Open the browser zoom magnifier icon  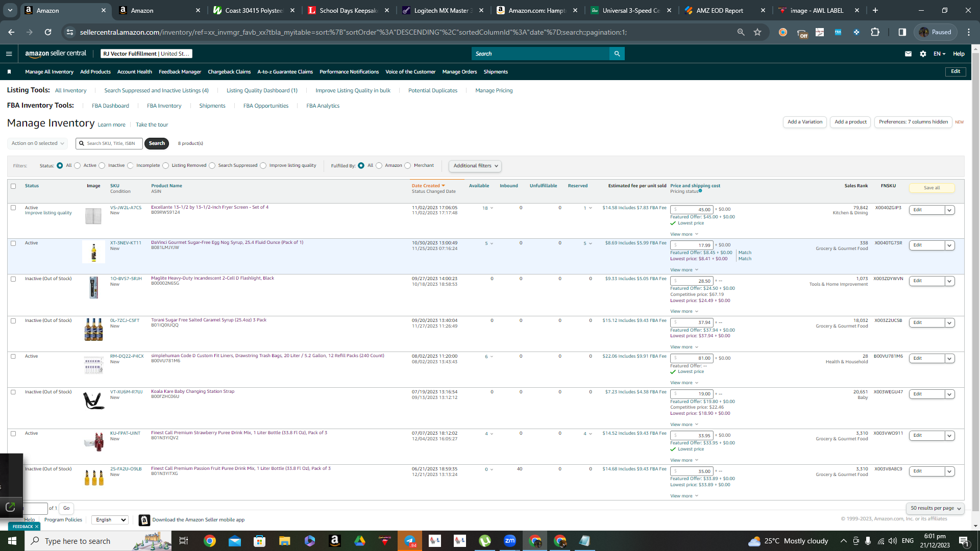click(x=741, y=32)
